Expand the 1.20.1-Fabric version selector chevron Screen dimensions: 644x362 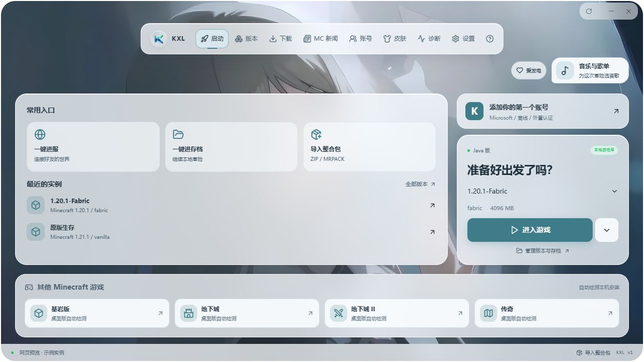pyautogui.click(x=614, y=192)
